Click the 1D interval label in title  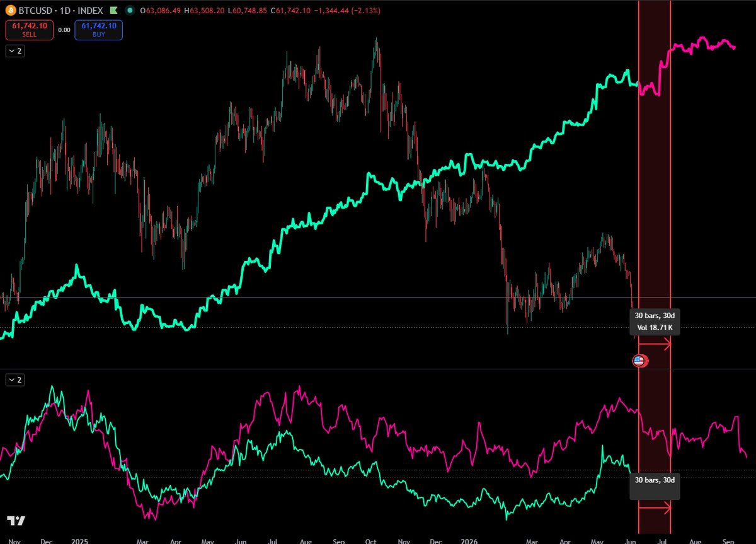click(x=64, y=11)
